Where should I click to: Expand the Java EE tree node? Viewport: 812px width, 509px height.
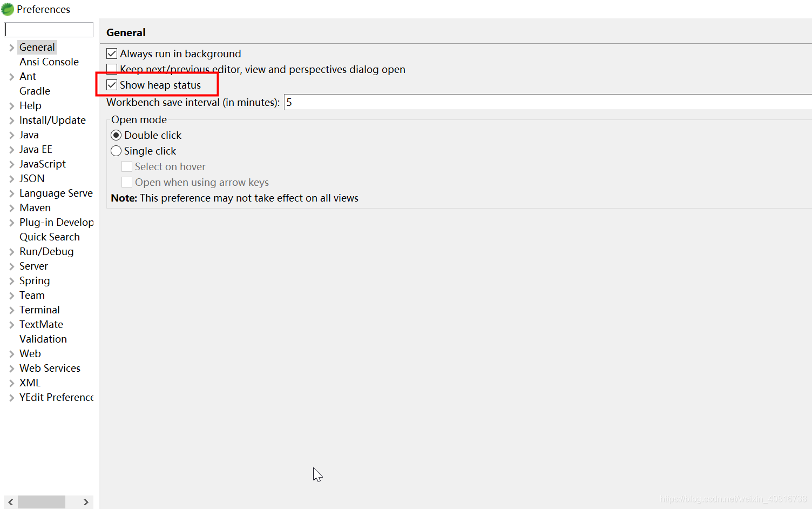pos(11,150)
